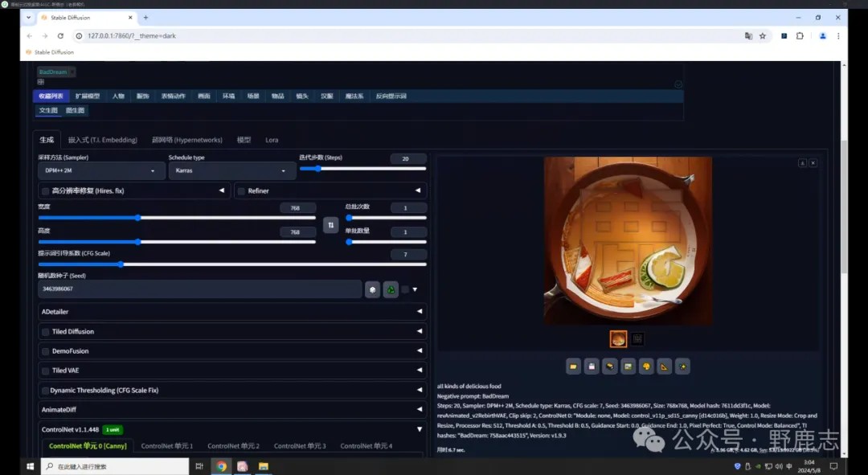Adjust the 宽度 width slider
The width and height of the screenshot is (868, 475).
[x=177, y=218]
